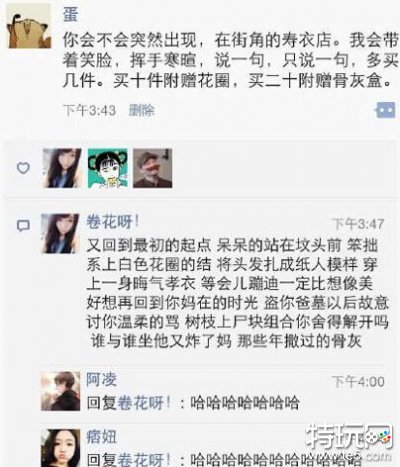Tap the 寿衣店 post text body

tap(230, 60)
